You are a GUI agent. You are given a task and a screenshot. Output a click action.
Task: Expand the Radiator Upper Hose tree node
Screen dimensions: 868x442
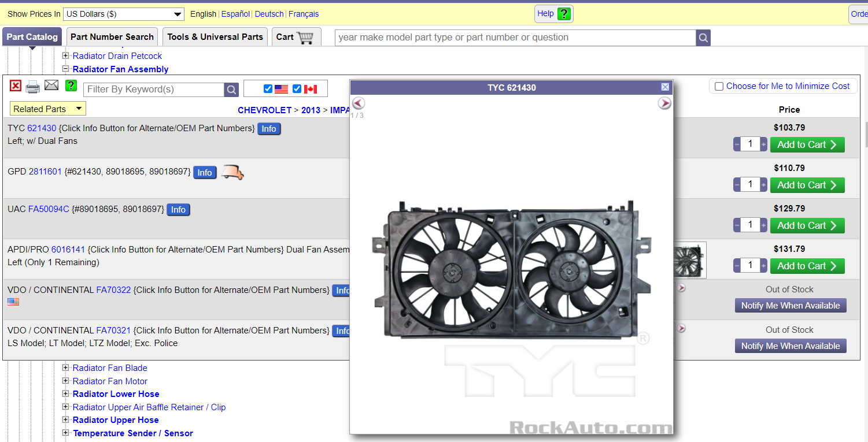(66, 420)
